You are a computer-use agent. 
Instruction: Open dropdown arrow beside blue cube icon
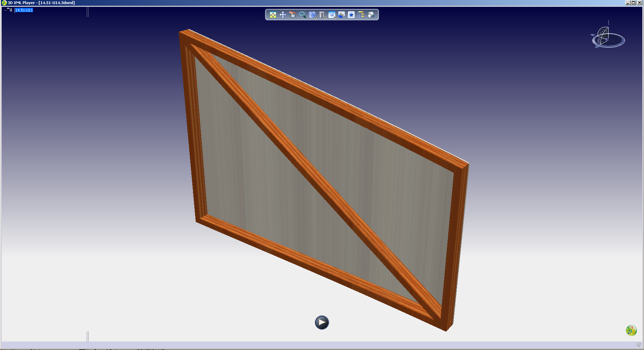tap(316, 18)
